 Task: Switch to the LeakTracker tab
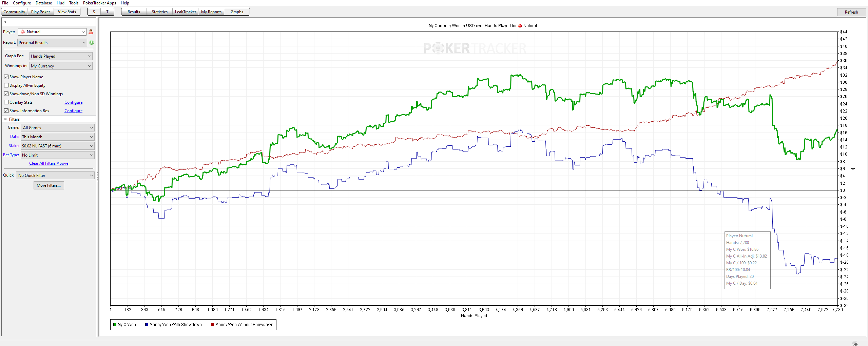point(185,12)
